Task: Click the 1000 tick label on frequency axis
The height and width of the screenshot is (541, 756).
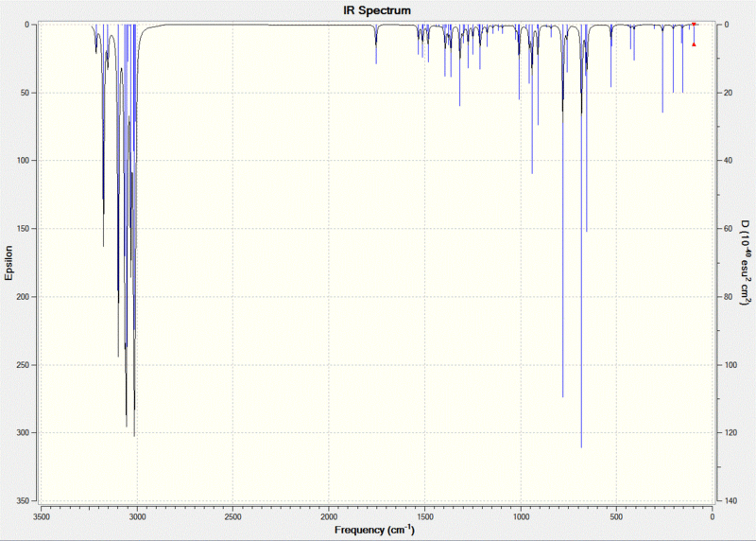Action: pos(521,516)
